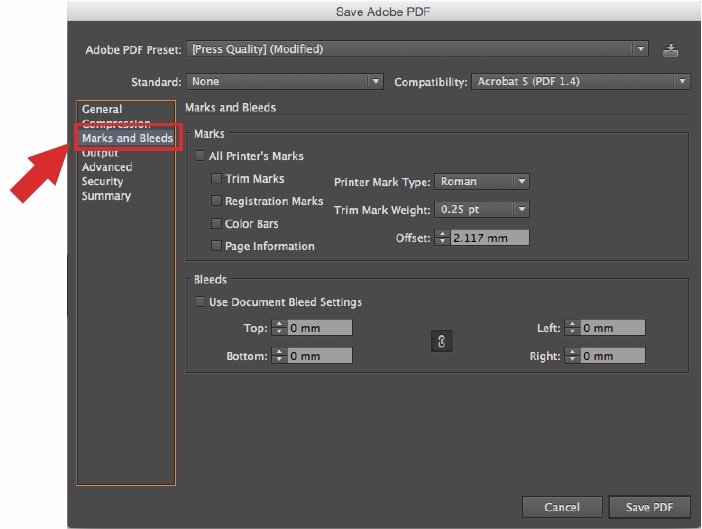The height and width of the screenshot is (529, 702).
Task: Open the Compatibility dropdown
Action: pos(580,82)
